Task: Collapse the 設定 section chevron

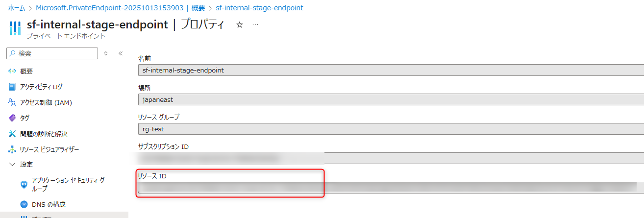Action: [x=12, y=164]
